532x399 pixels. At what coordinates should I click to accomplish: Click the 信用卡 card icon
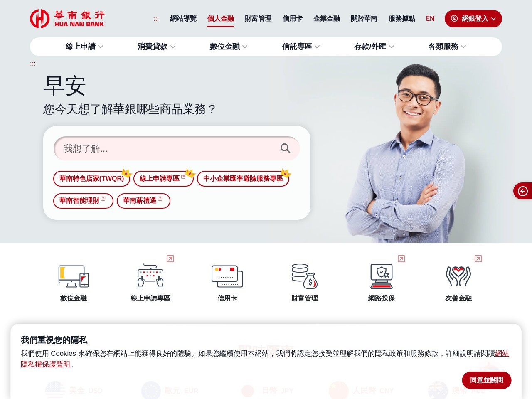coord(227,276)
